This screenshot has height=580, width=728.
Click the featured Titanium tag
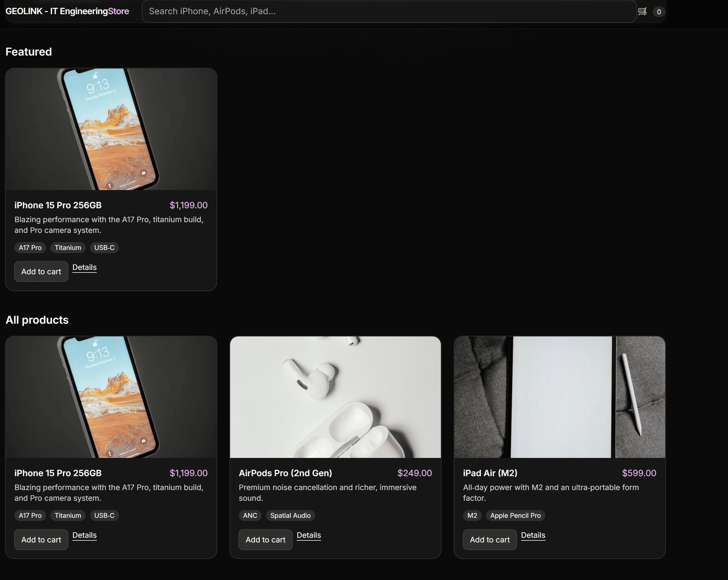coord(68,247)
